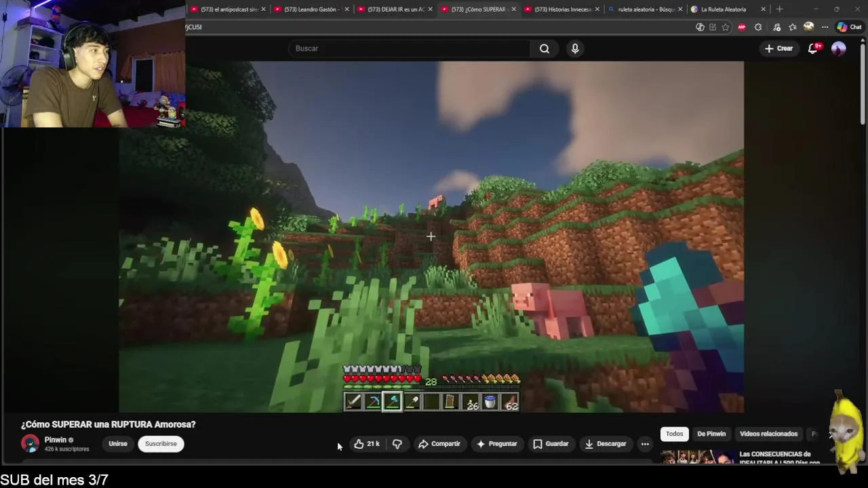
Task: Open Pinwin channel avatar
Action: 30,444
